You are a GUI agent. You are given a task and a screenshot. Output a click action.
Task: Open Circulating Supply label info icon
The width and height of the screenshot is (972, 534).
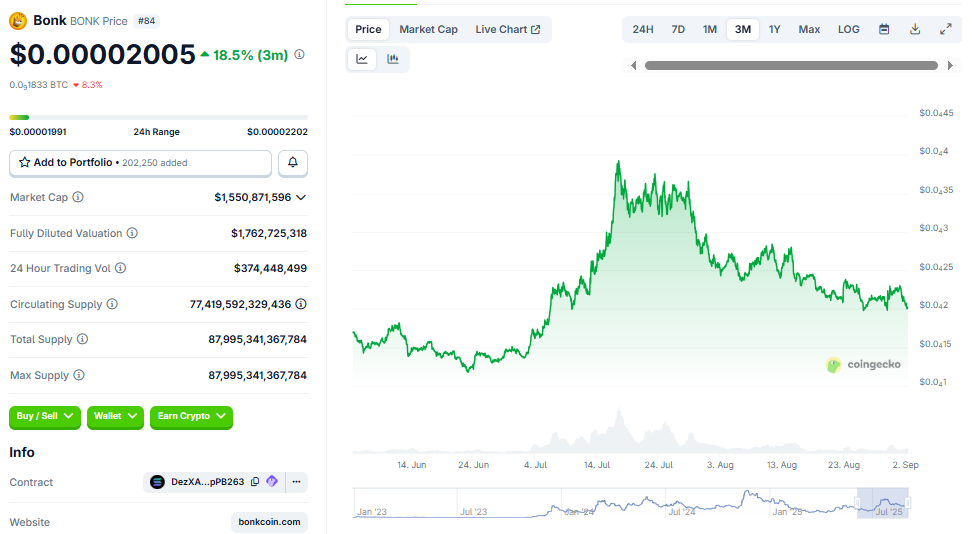(112, 304)
